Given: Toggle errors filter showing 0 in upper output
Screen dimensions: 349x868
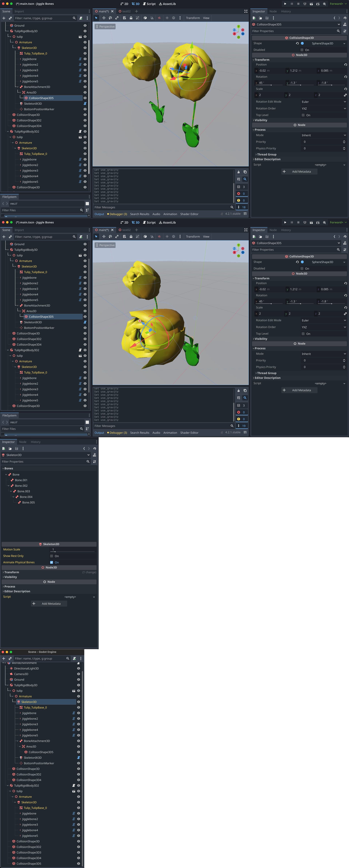Looking at the screenshot, I should tap(242, 193).
